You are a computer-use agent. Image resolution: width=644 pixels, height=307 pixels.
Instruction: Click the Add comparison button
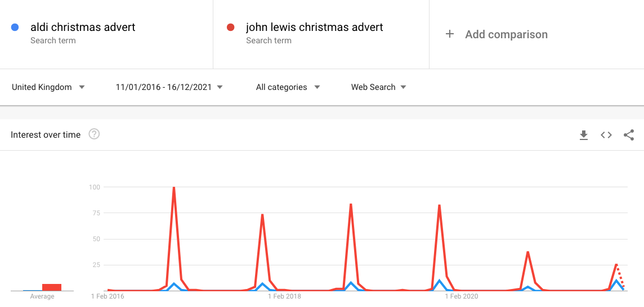coord(497,34)
